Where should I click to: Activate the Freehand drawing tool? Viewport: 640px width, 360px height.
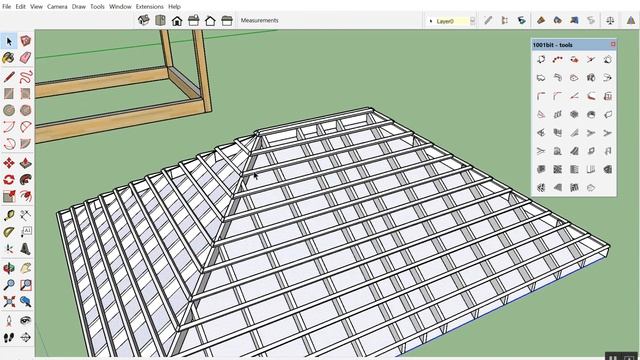tap(25, 77)
